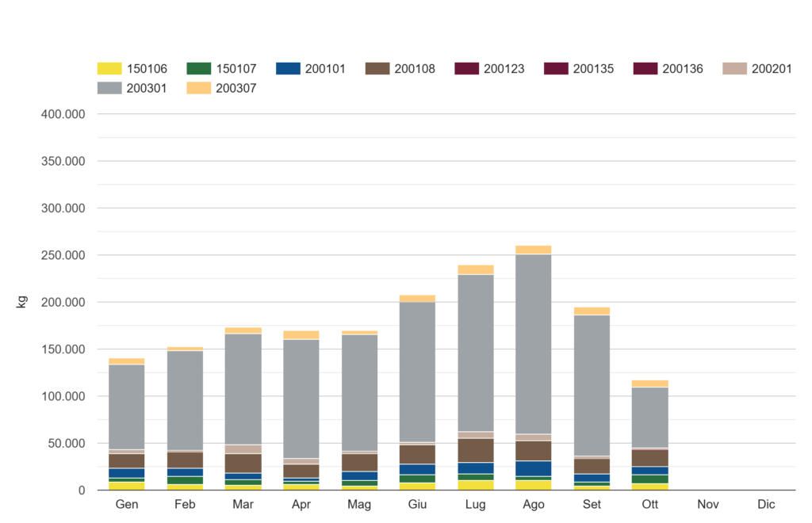Click the brown 200108 segment of Gen bar
This screenshot has width=812, height=523.
click(x=127, y=461)
